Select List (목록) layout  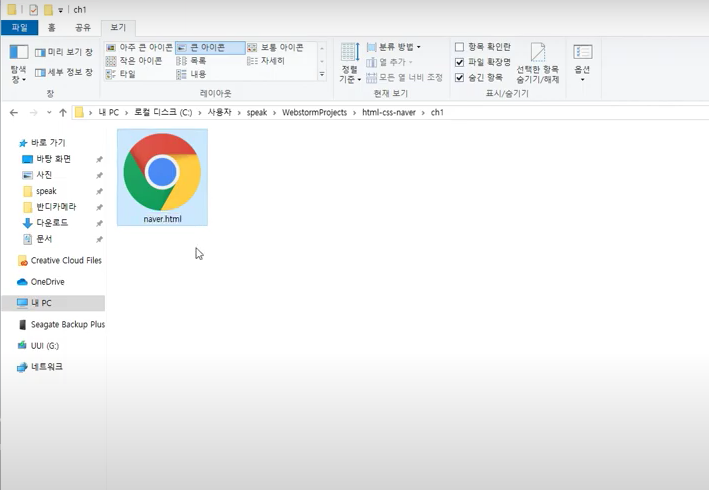coord(191,61)
